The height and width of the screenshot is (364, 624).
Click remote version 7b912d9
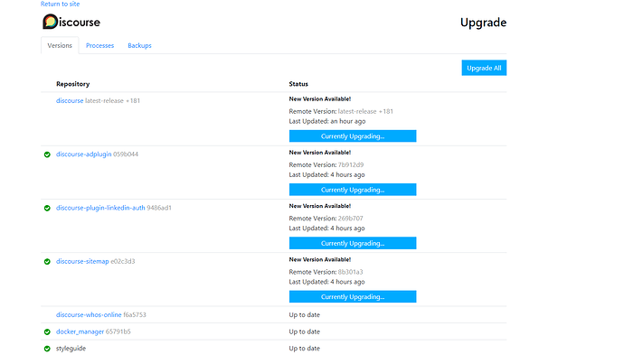coord(351,164)
